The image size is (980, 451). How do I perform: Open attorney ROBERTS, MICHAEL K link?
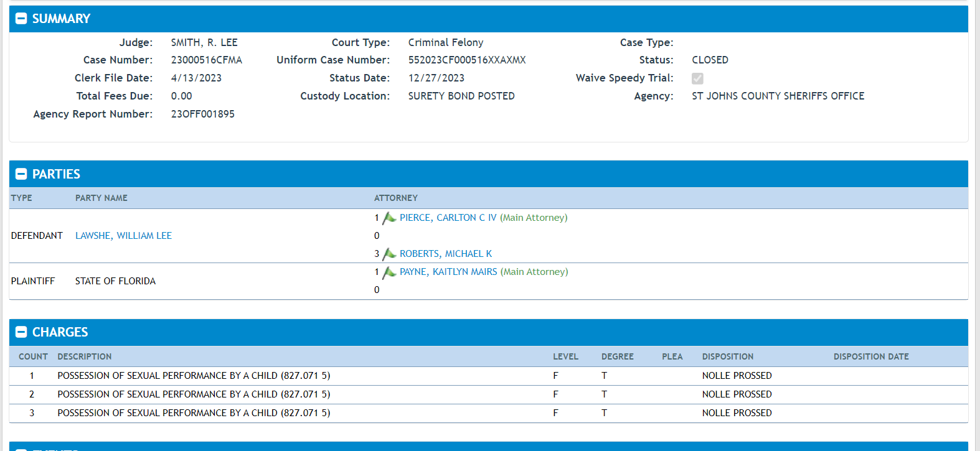click(446, 254)
